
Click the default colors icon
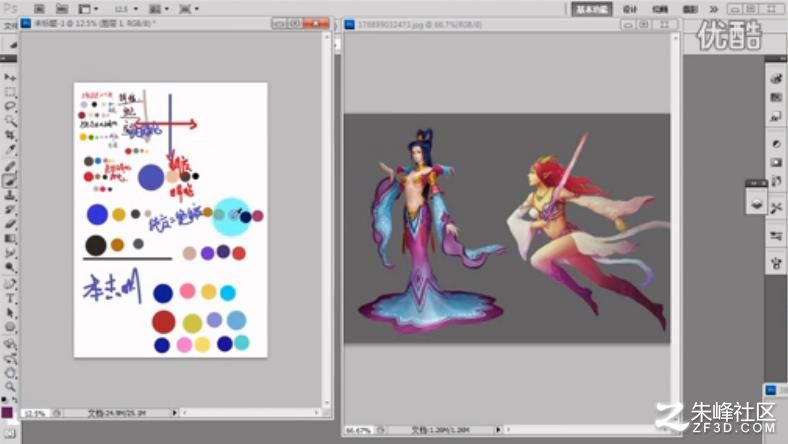4,400
